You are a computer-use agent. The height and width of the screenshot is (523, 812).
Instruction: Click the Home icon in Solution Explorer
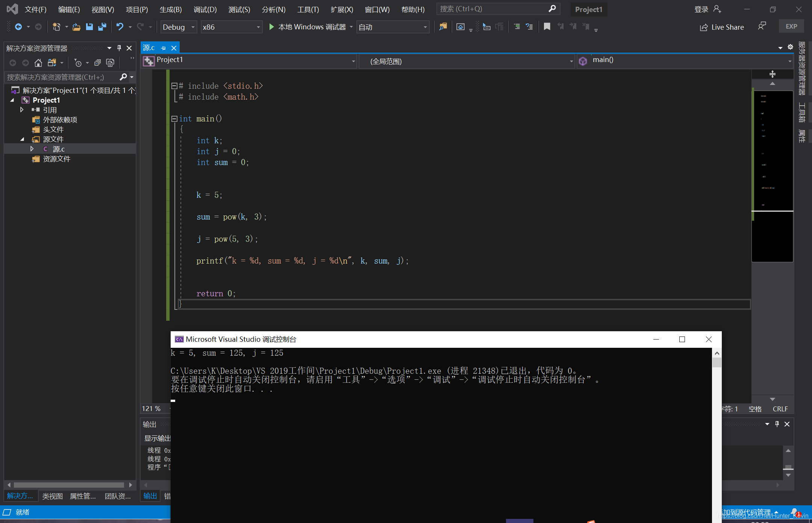pos(38,63)
